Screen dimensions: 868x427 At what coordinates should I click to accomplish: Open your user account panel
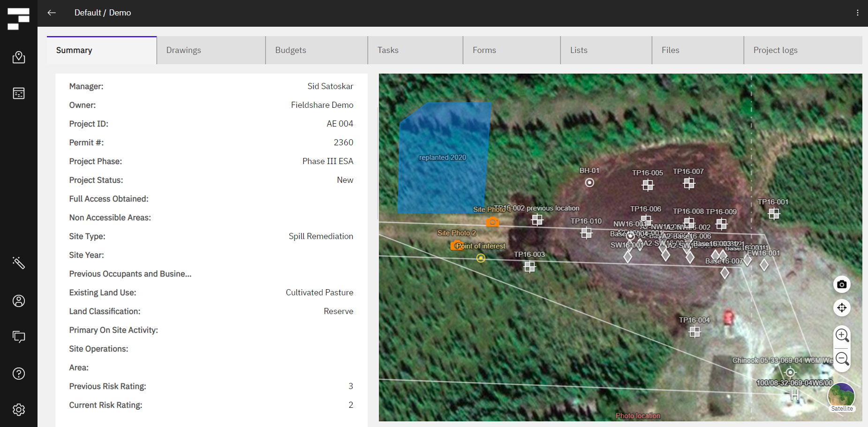19,301
